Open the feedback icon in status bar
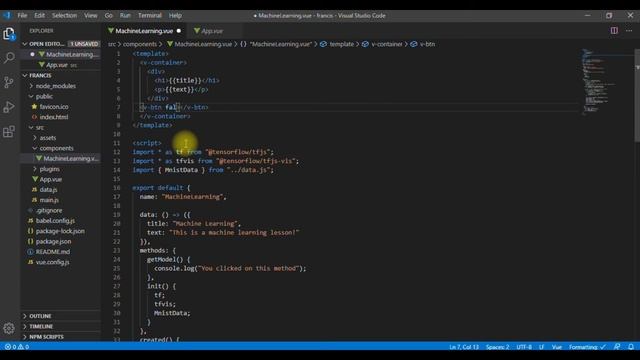This screenshot has height=360, width=640. [617, 347]
